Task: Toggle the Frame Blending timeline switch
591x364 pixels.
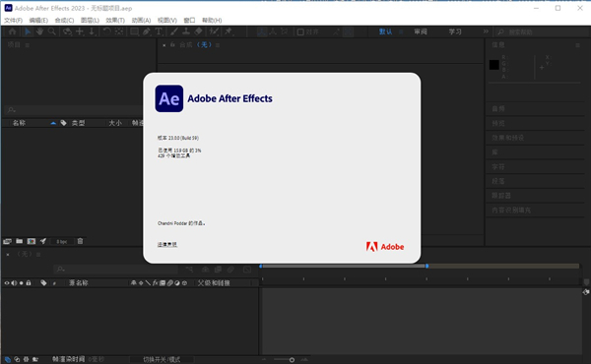Action: click(218, 270)
